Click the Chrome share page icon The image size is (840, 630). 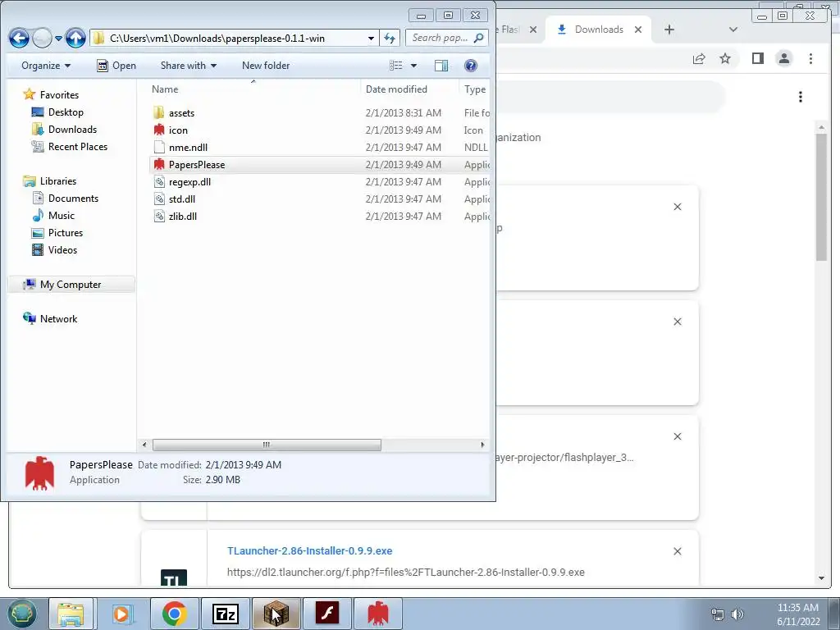coord(699,58)
